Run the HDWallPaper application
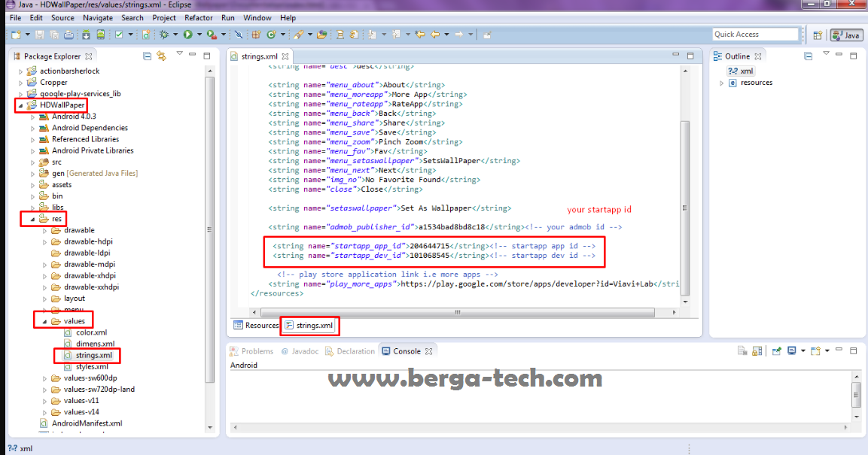868x455 pixels. pos(187,33)
